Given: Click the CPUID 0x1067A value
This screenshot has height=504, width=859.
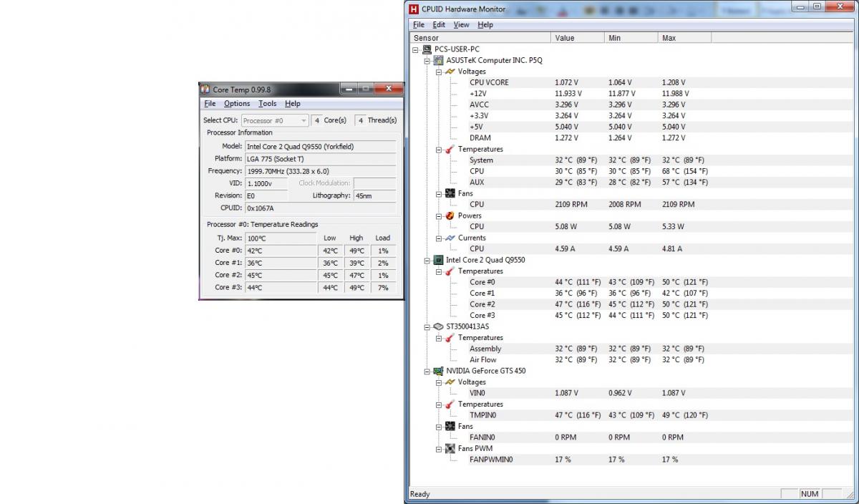Looking at the screenshot, I should pos(320,208).
